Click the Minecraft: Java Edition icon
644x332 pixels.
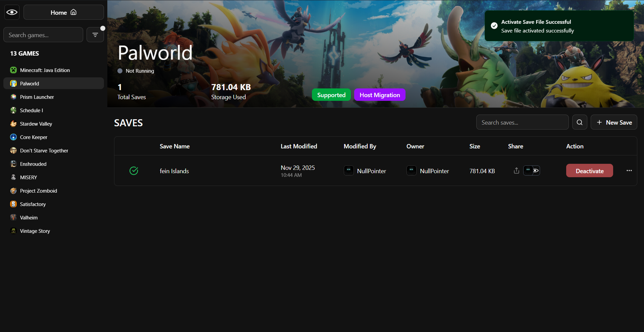13,70
